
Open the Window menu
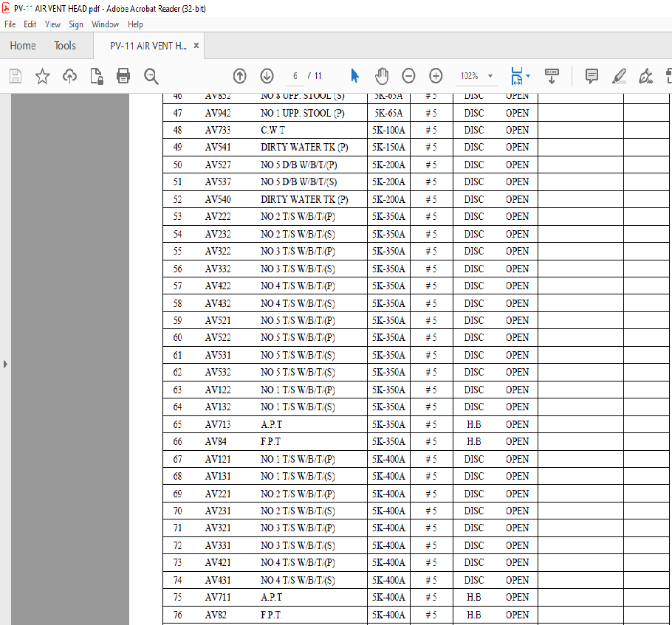click(x=105, y=24)
